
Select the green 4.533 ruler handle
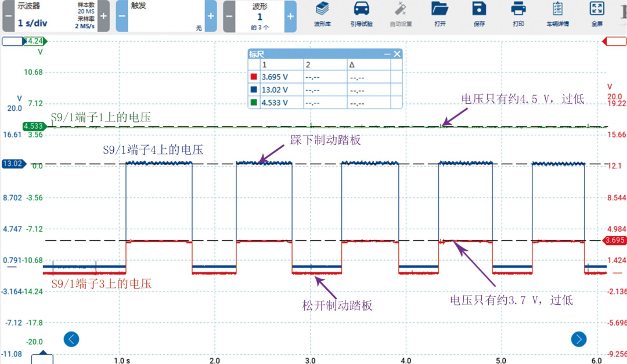pyautogui.click(x=34, y=127)
